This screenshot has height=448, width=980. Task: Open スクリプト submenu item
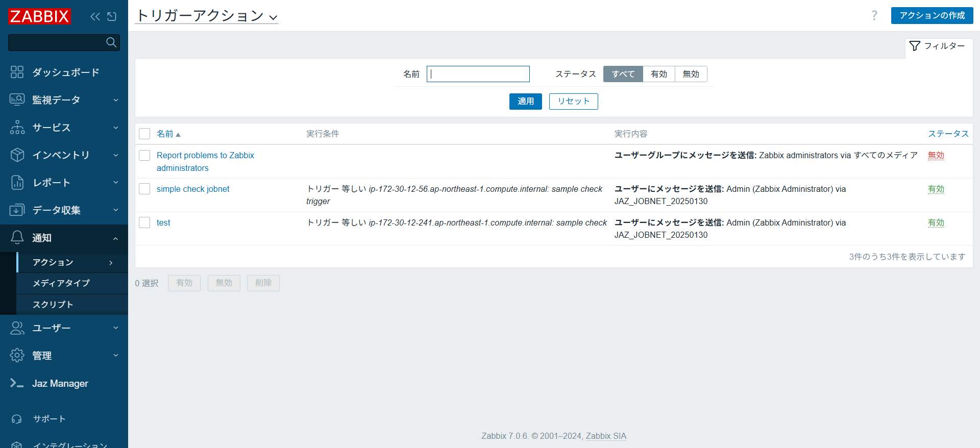[53, 305]
